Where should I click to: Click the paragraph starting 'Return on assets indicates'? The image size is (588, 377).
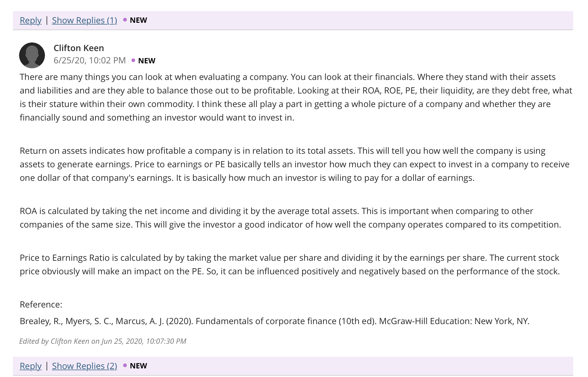[295, 164]
